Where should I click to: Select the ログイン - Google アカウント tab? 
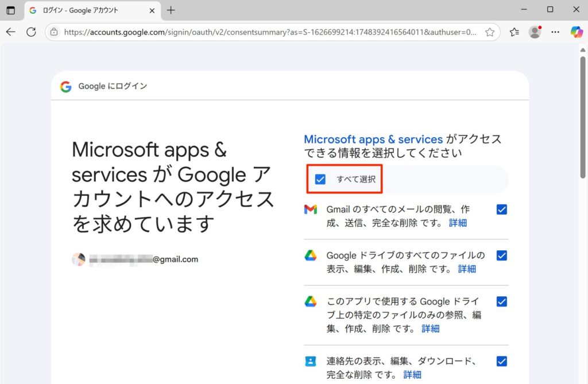click(x=92, y=10)
